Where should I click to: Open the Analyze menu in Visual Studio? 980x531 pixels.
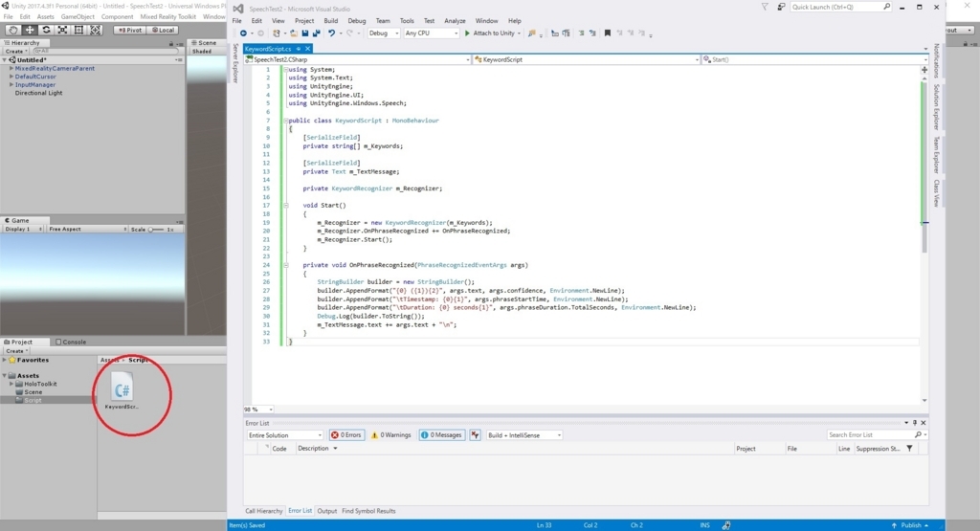pos(455,21)
